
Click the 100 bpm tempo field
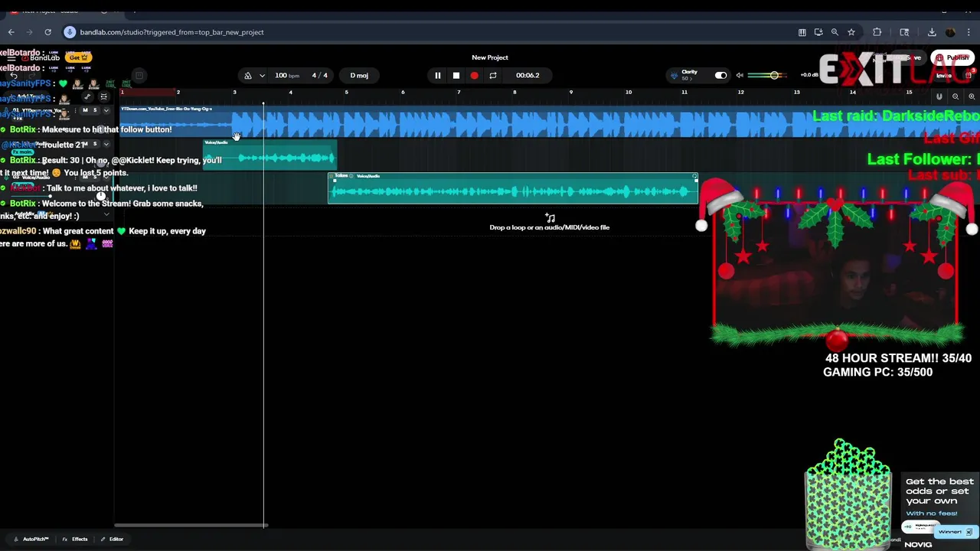(x=287, y=75)
